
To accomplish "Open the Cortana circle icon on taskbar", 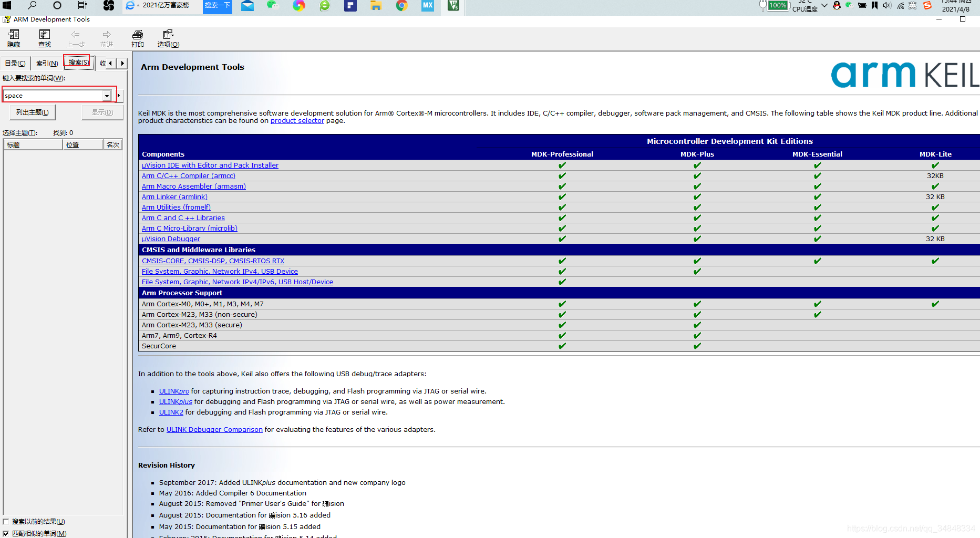I will [x=57, y=5].
